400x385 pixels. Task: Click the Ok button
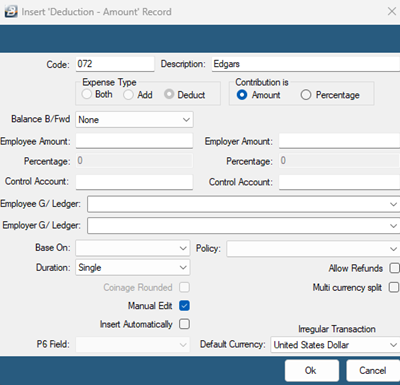(x=312, y=371)
